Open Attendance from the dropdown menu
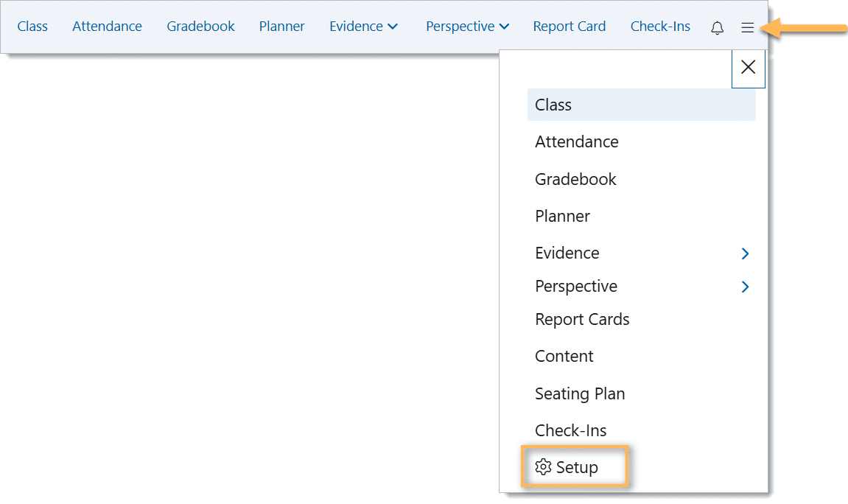This screenshot has height=504, width=848. point(576,141)
